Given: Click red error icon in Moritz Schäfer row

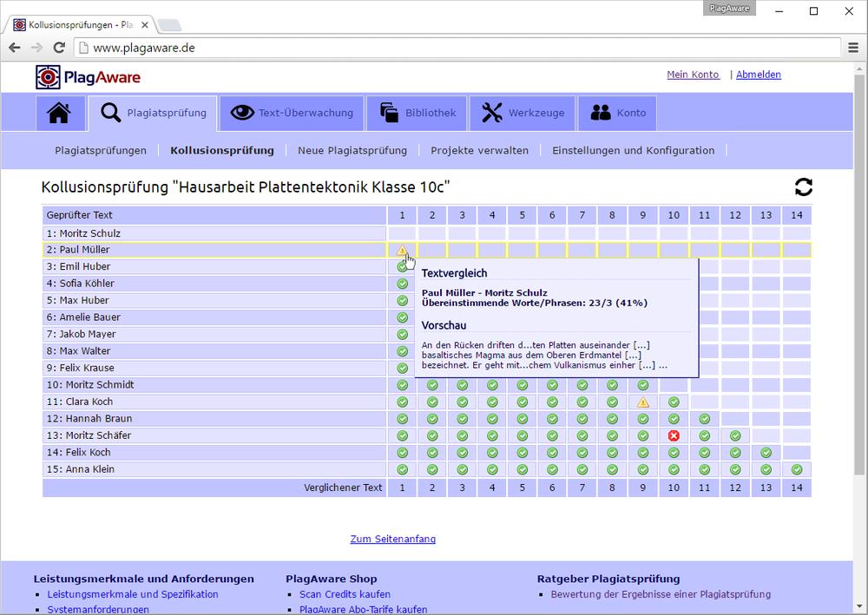Looking at the screenshot, I should 674,435.
